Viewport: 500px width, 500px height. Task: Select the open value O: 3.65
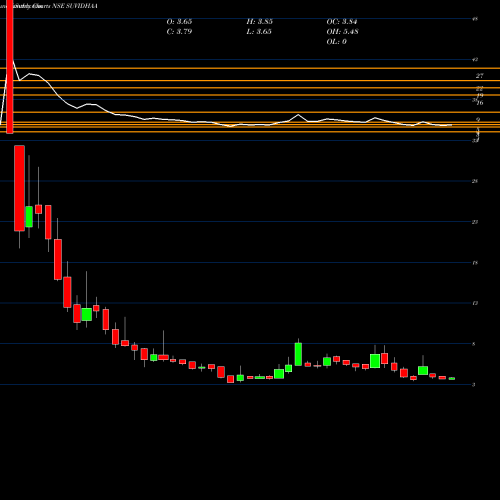click(179, 22)
